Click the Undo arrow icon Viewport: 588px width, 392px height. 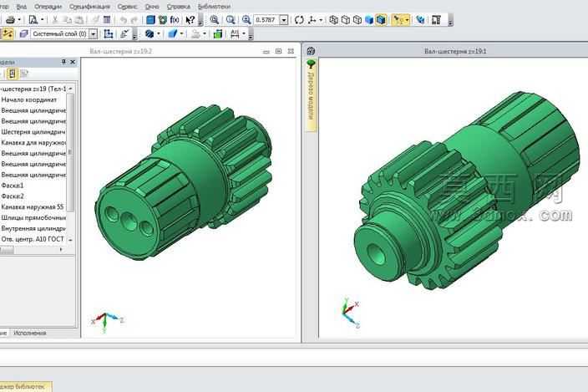(x=123, y=20)
